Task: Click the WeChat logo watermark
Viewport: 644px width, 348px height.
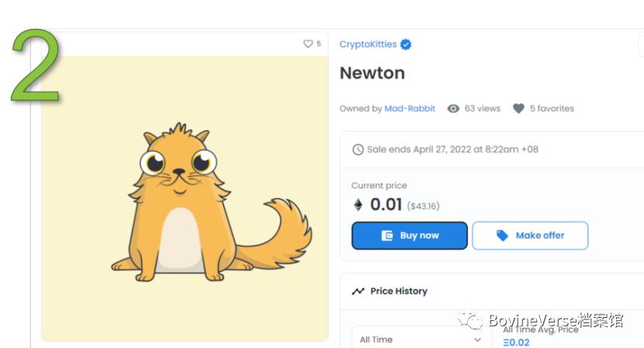Action: point(470,319)
